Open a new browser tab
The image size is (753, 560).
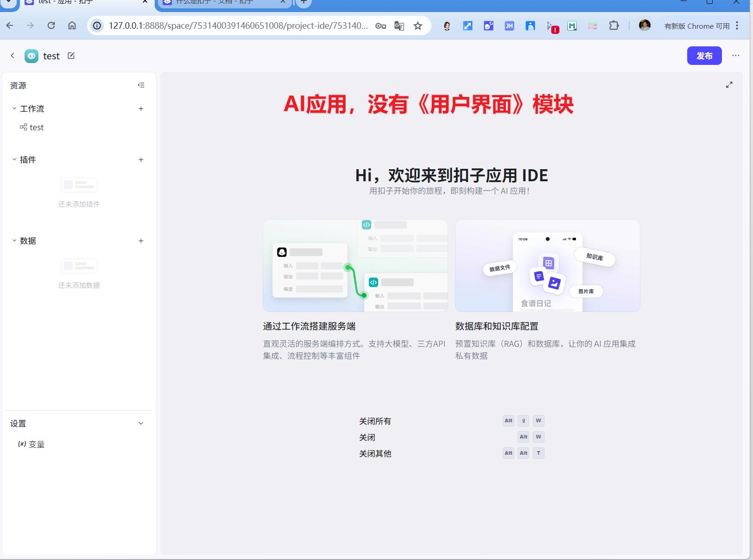[x=304, y=2]
